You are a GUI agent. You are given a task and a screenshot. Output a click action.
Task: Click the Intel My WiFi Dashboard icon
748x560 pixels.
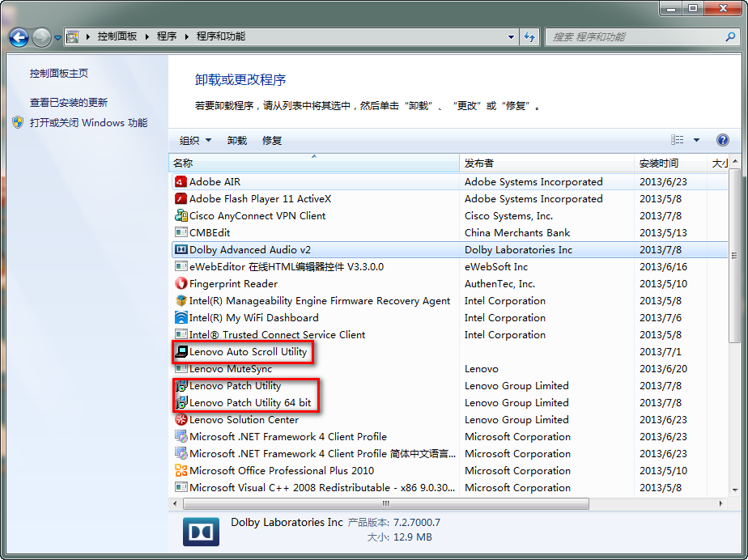click(181, 318)
